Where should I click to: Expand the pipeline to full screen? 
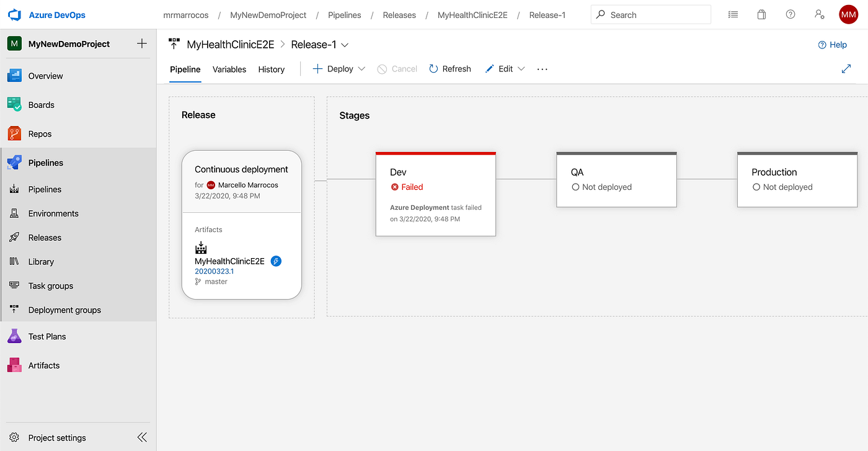pyautogui.click(x=846, y=68)
